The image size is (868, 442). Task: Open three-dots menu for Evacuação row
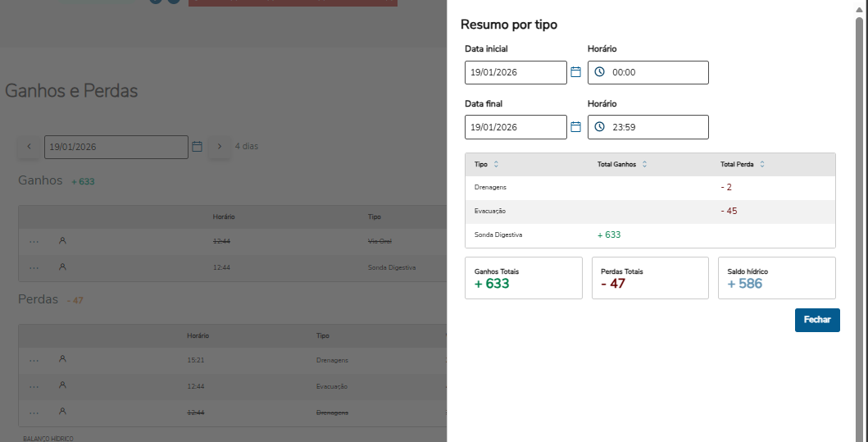pyautogui.click(x=34, y=386)
